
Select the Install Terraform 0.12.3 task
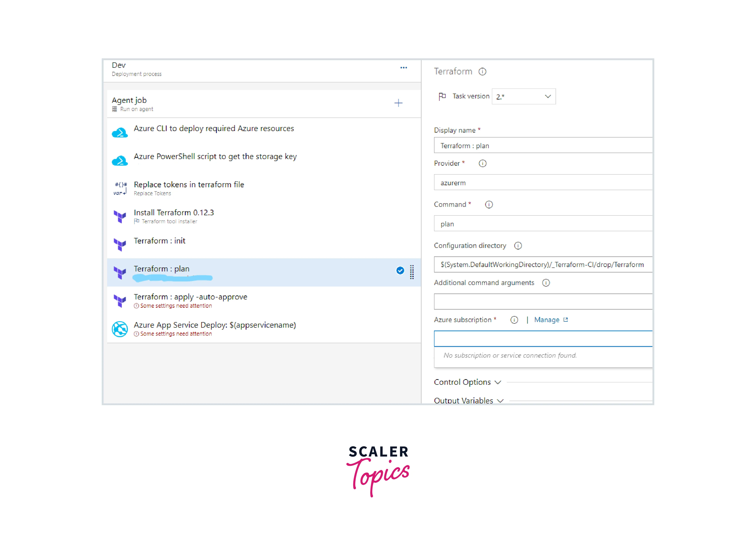[x=174, y=213]
